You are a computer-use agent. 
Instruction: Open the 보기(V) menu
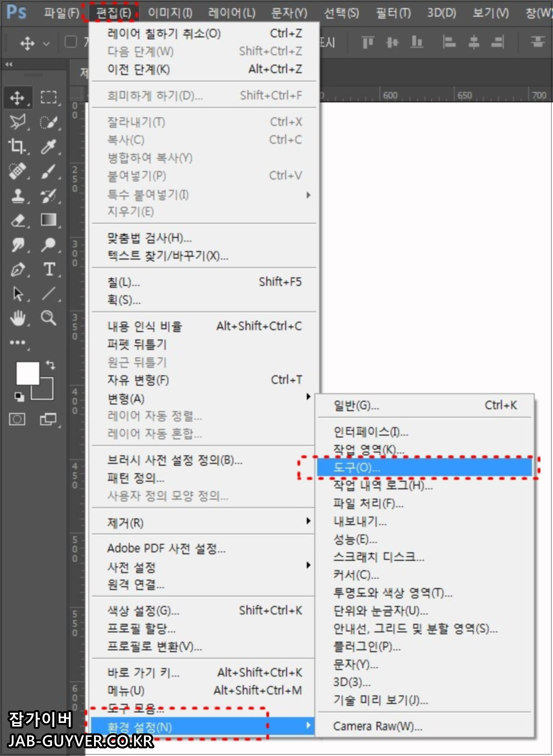(490, 13)
